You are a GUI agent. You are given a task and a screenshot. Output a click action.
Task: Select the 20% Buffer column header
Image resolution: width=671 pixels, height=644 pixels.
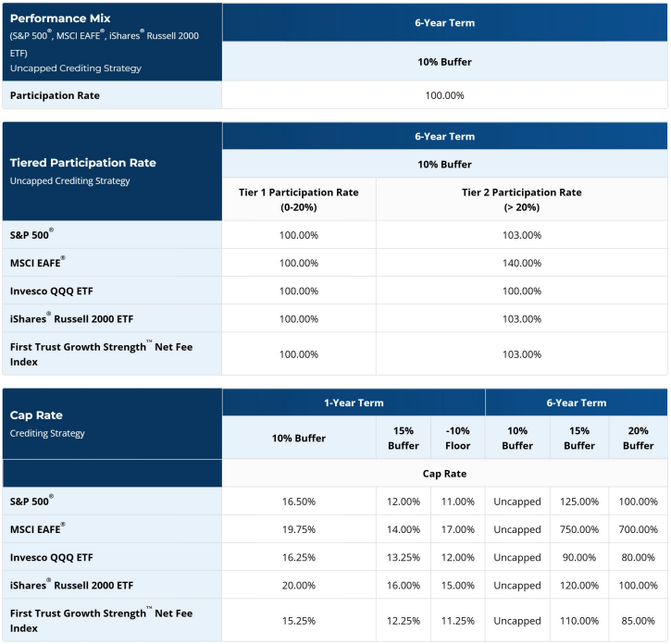[x=638, y=439]
